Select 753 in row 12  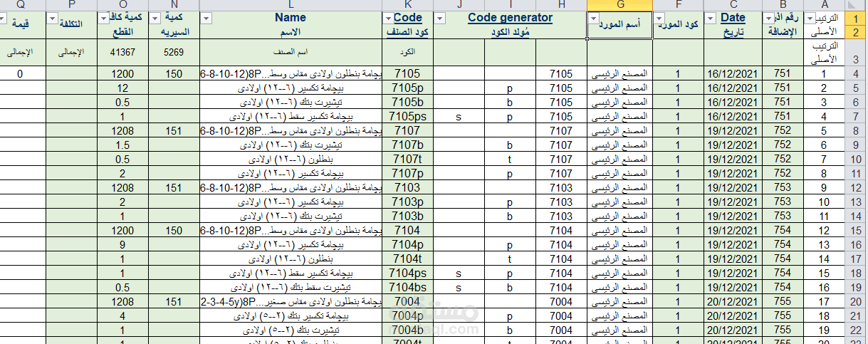(783, 187)
